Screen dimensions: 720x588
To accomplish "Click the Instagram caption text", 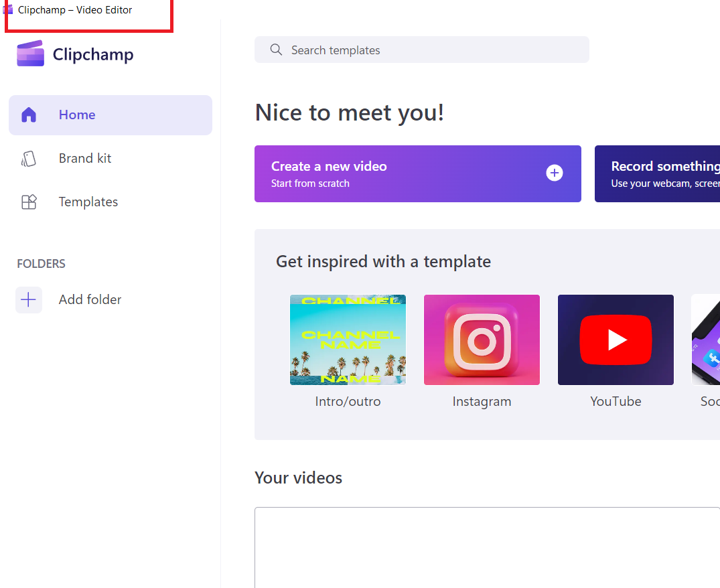I will (x=482, y=402).
